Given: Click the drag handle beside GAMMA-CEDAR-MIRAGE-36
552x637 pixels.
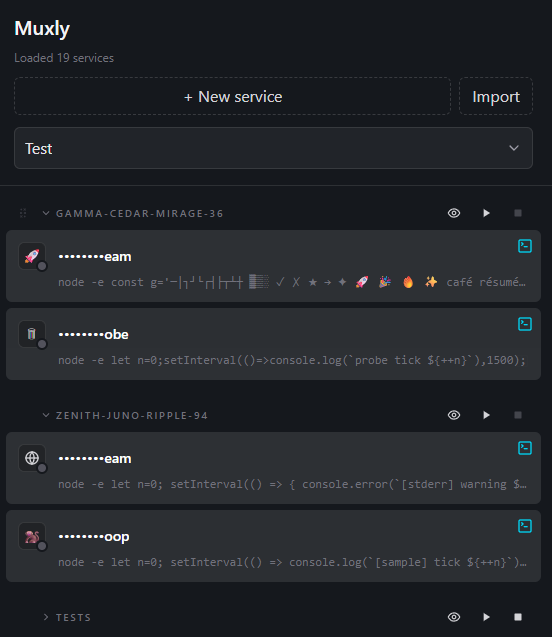Looking at the screenshot, I should (x=23, y=213).
